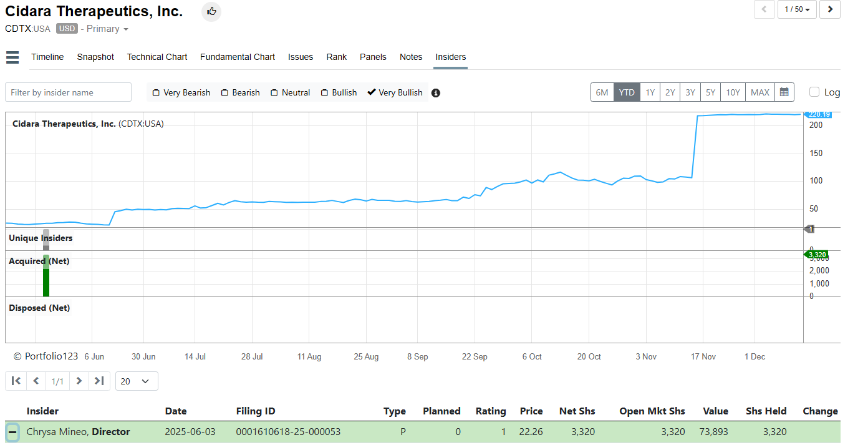Image resolution: width=868 pixels, height=445 pixels.
Task: Enable the Log scale checkbox
Action: (814, 92)
